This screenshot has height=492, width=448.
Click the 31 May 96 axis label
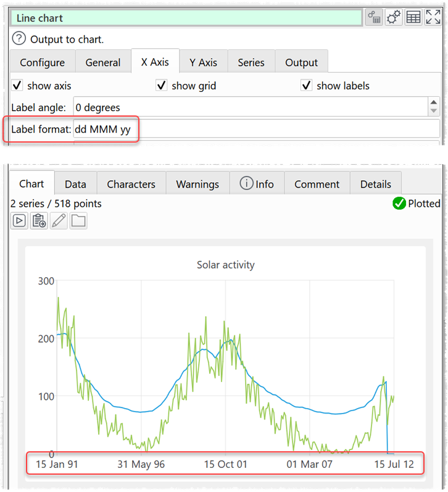point(141,464)
